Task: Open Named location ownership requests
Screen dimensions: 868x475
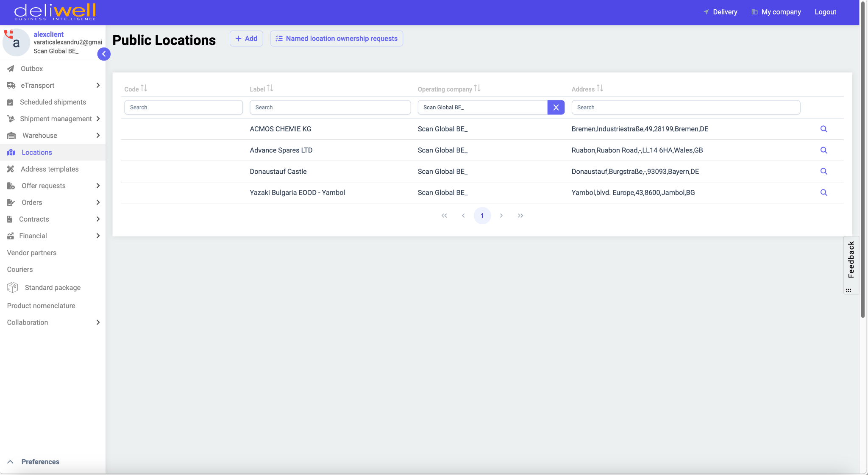Action: point(337,39)
